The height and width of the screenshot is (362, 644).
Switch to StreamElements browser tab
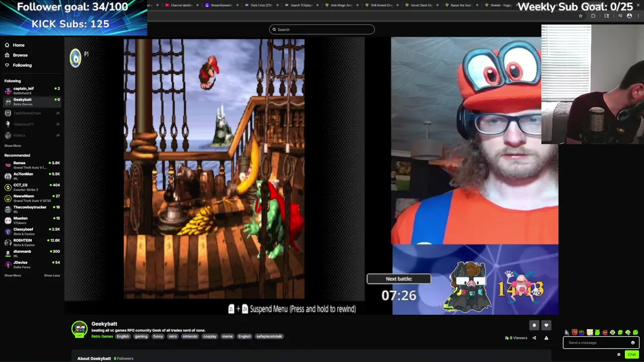tap(221, 5)
